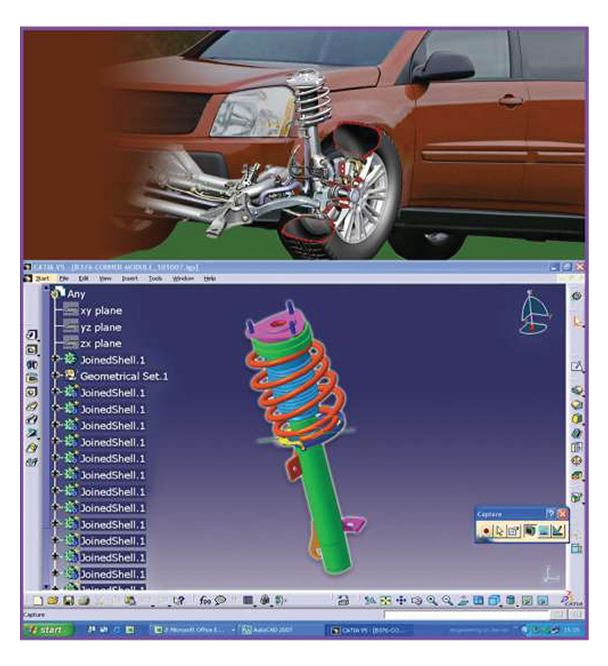Click the red dot Capture record icon
Viewport: 608px width, 666px height.
486,531
